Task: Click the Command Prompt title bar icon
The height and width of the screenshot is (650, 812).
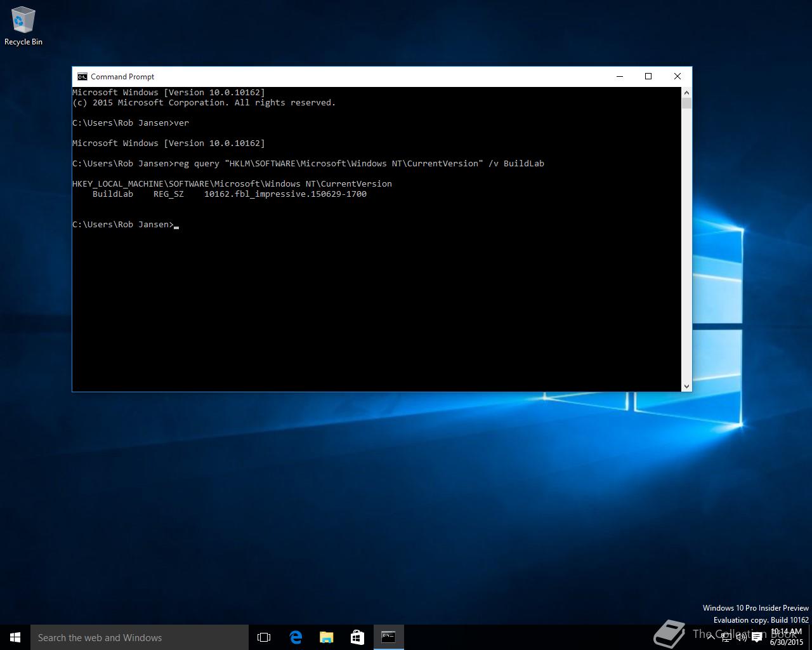Action: 82,76
